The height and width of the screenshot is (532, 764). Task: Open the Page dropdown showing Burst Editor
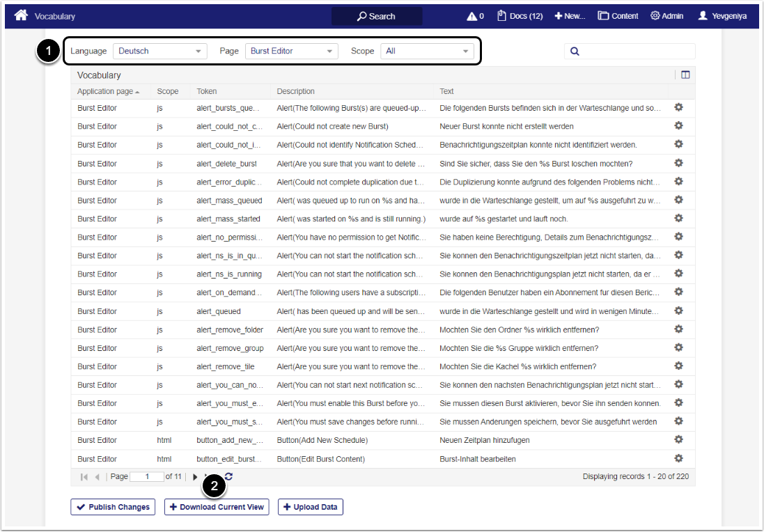coord(291,51)
